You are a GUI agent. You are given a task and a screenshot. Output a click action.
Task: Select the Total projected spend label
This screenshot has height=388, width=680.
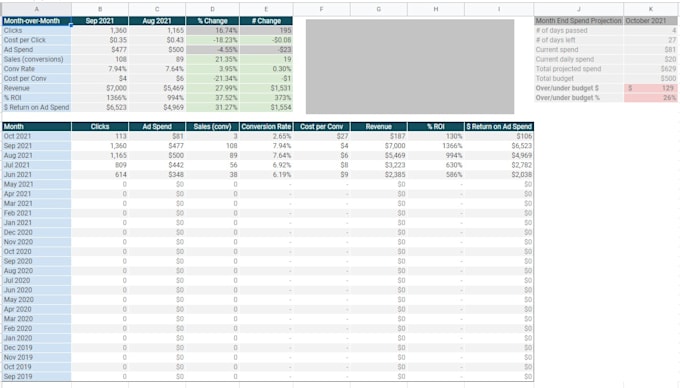click(579, 68)
